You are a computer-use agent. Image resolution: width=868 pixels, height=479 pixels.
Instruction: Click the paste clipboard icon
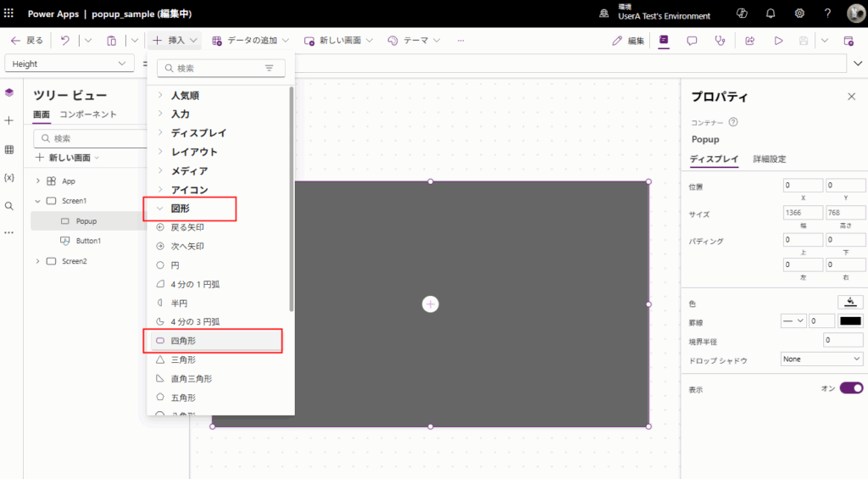click(x=111, y=41)
